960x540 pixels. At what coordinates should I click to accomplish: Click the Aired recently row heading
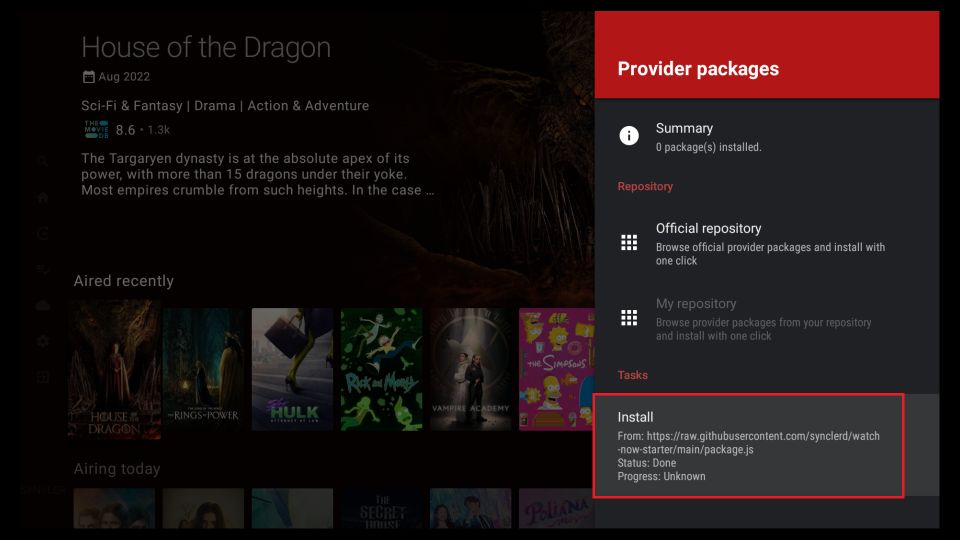124,280
